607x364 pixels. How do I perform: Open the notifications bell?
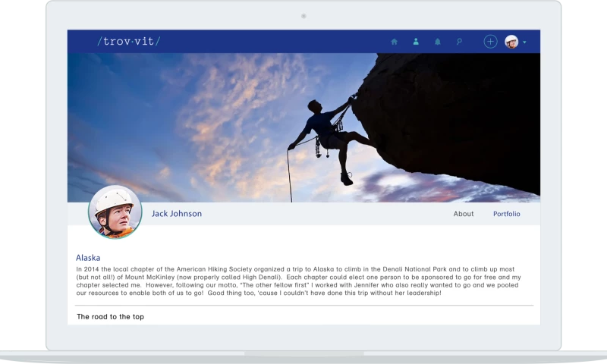[x=438, y=42]
